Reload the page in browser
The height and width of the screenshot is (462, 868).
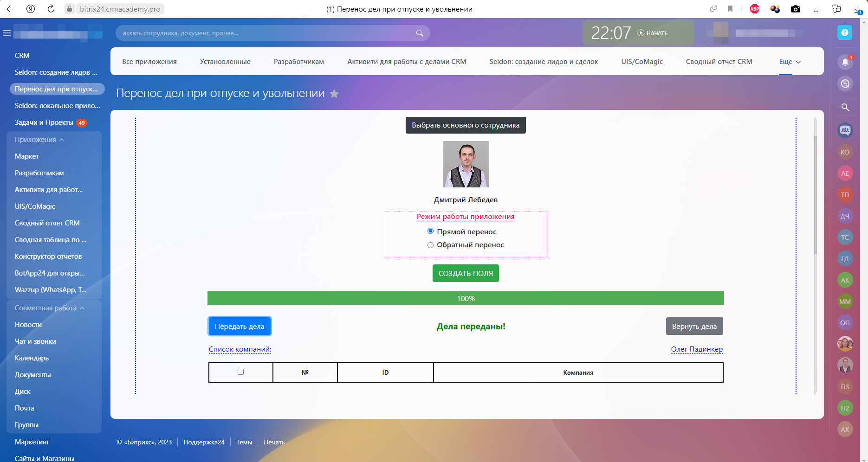pyautogui.click(x=51, y=9)
